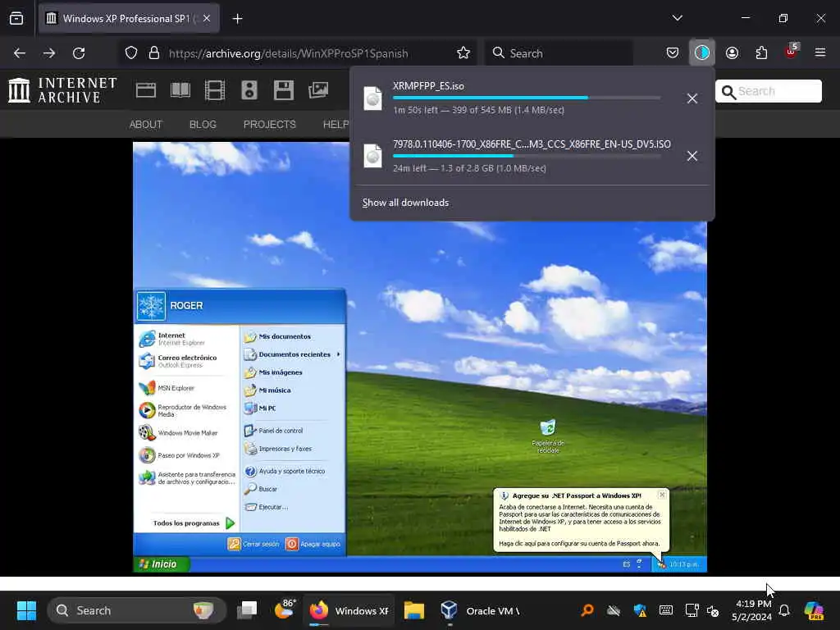
Task: Click the Firefox toolbar Search field
Action: [559, 53]
